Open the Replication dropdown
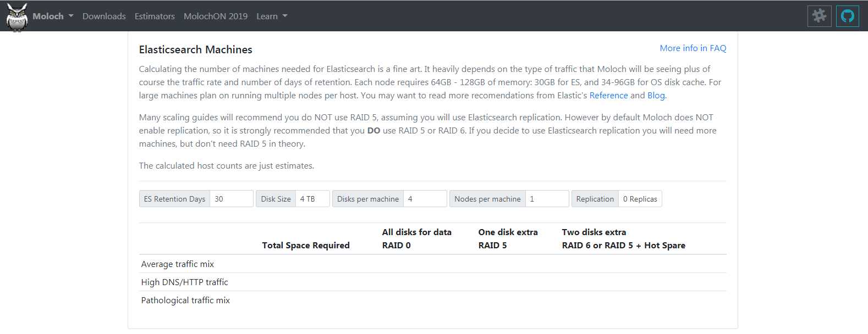This screenshot has width=868, height=334. click(640, 199)
